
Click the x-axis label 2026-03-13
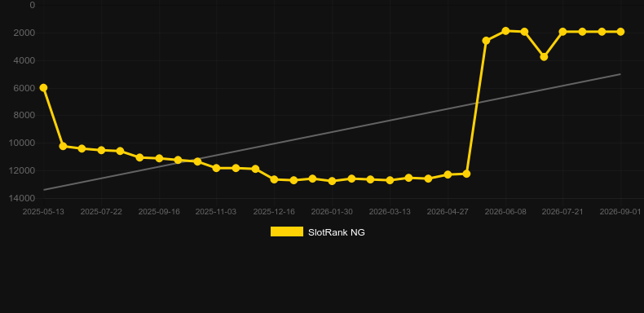click(390, 212)
